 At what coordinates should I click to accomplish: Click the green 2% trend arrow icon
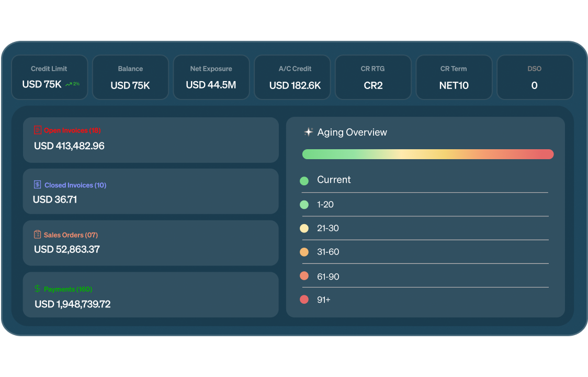point(69,84)
